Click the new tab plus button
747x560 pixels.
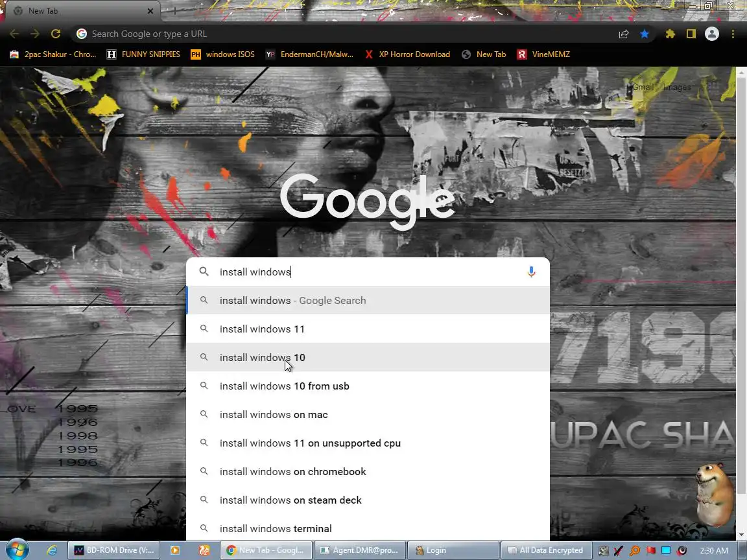(175, 10)
